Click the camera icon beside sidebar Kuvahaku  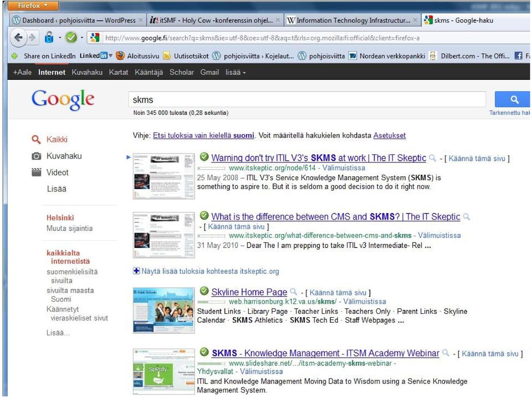point(37,156)
